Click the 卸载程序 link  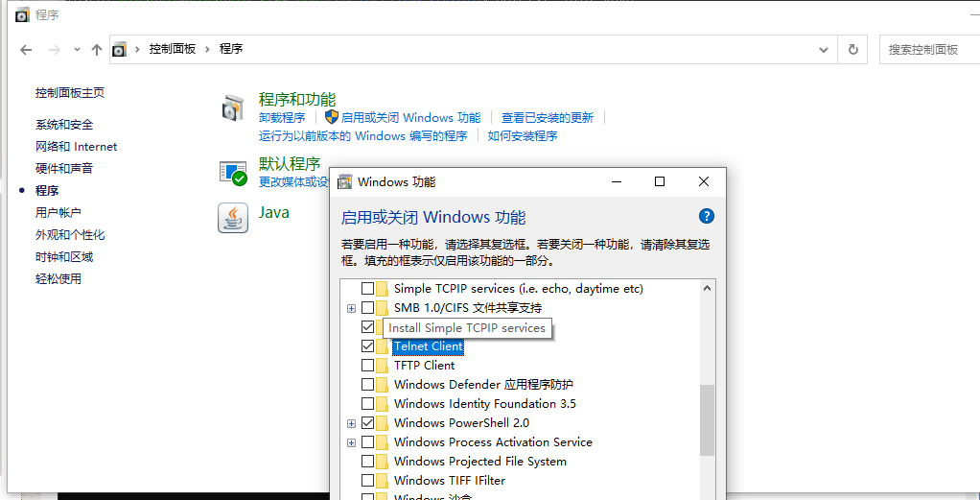283,118
